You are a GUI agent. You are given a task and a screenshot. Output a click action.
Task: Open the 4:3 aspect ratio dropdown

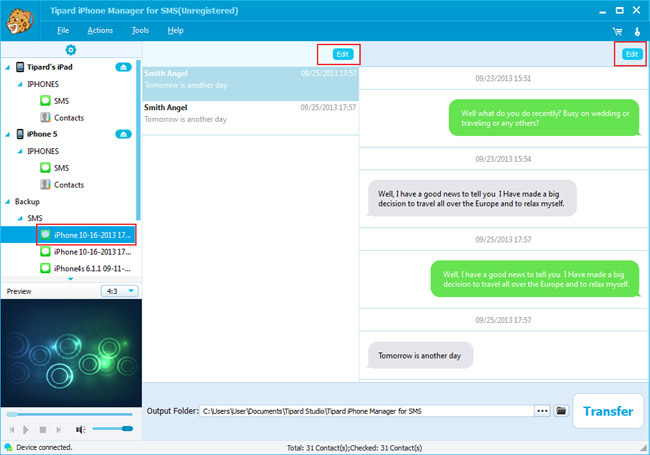[119, 291]
